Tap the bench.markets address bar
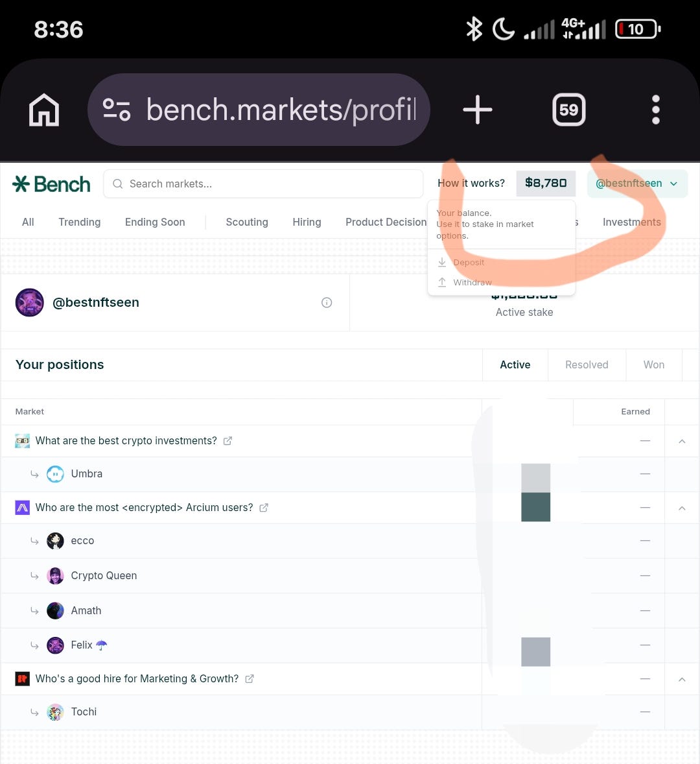This screenshot has height=764, width=700. coord(259,110)
